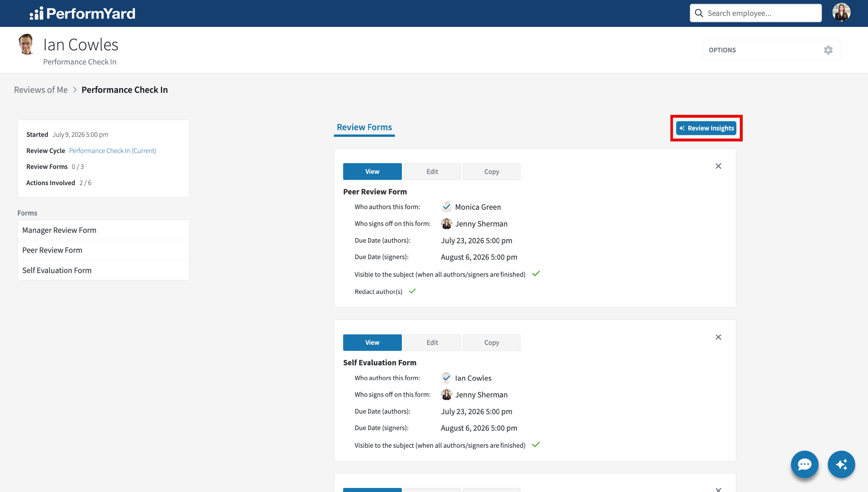
Task: Click Monica Green author name
Action: click(x=478, y=207)
